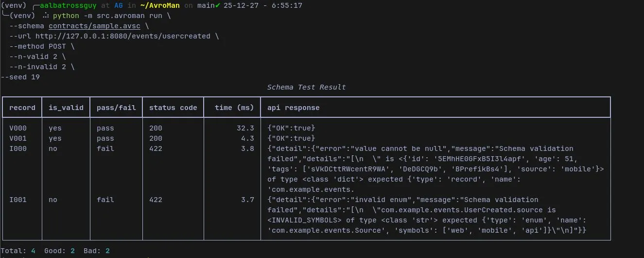Click the "Schema Test Result" table title
The image size is (644, 258).
click(x=306, y=87)
